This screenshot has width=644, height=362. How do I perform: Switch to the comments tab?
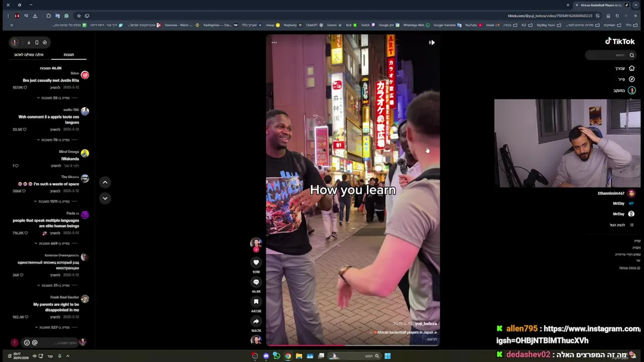pos(68,55)
